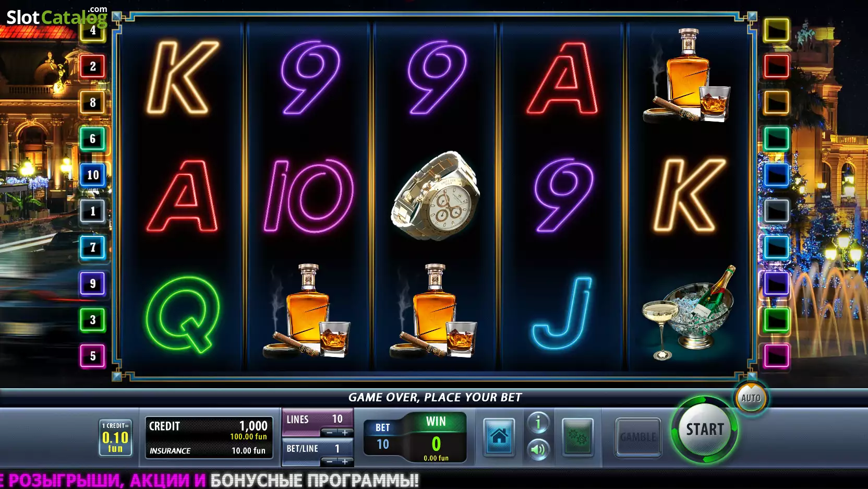The image size is (868, 489).
Task: Decrease LINES with the minus button
Action: tap(329, 433)
